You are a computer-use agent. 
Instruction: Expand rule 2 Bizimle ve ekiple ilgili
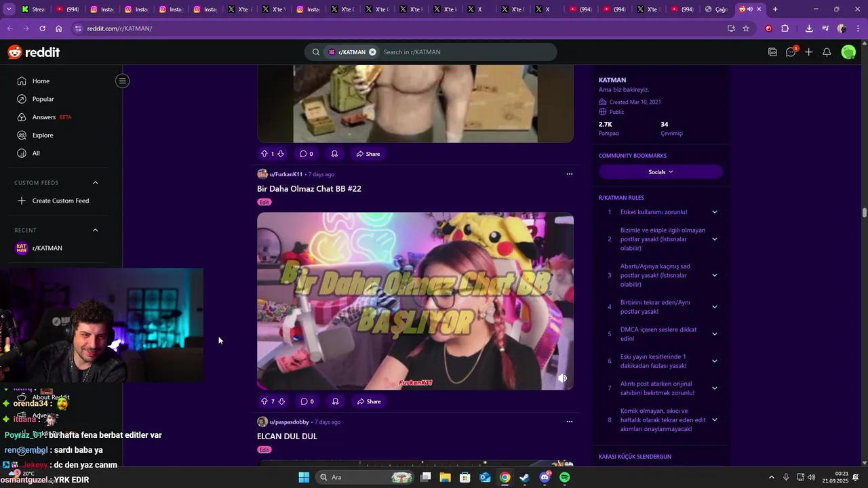[714, 239]
